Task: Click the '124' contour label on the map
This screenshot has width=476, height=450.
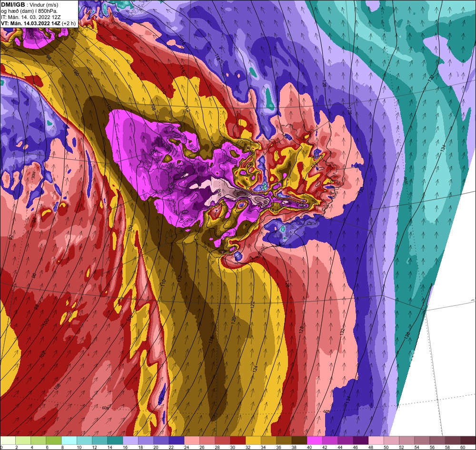Action: (x=255, y=369)
